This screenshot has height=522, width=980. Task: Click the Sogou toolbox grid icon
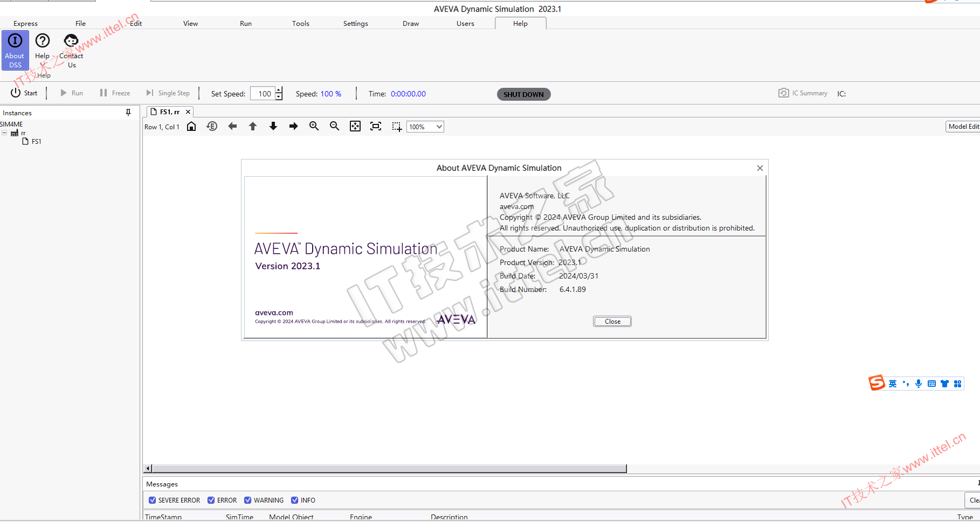pos(957,384)
